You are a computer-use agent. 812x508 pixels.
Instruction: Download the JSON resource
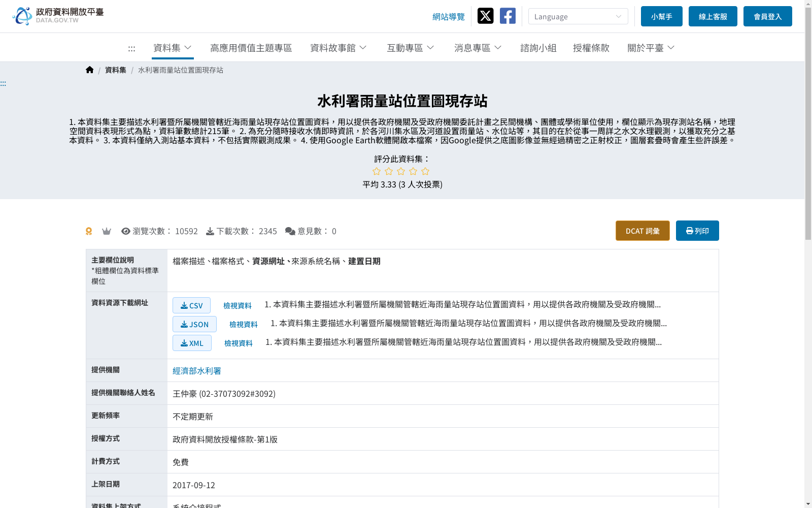click(x=194, y=324)
